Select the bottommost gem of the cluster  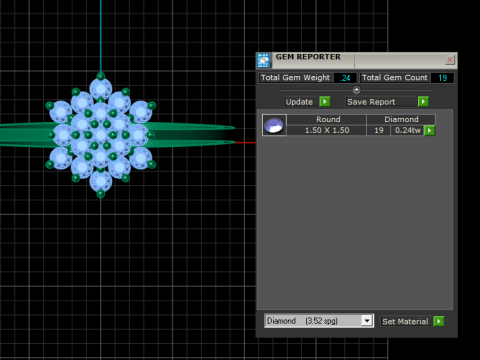[x=101, y=180]
